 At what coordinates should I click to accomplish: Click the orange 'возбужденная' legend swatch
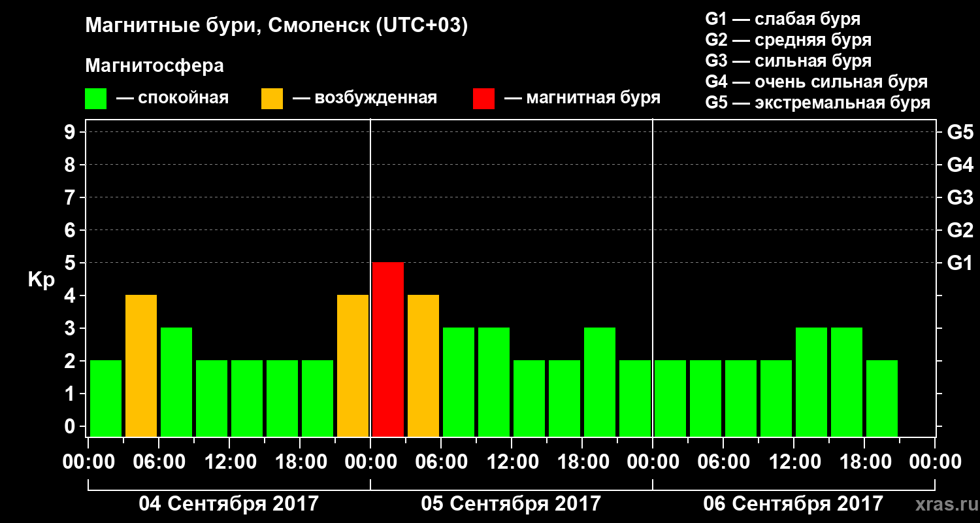click(x=272, y=99)
